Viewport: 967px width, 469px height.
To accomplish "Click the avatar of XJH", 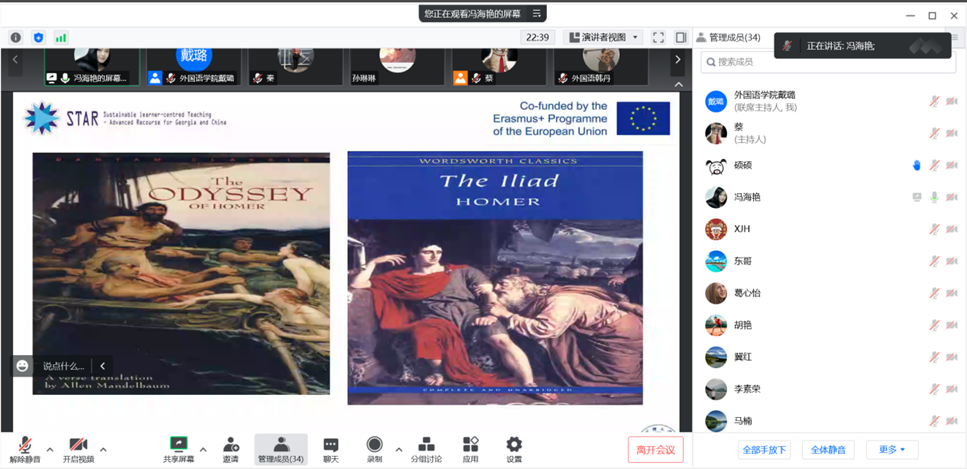I will [716, 230].
